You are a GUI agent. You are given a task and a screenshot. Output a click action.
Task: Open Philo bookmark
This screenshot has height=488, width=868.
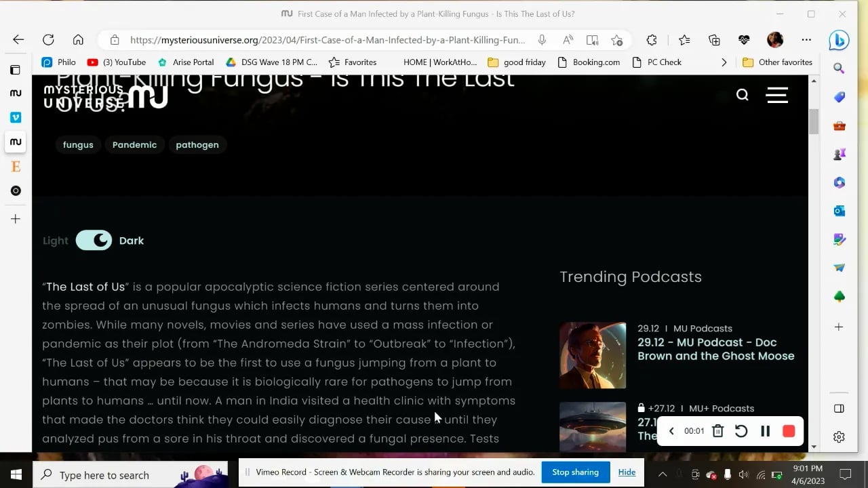coord(58,62)
